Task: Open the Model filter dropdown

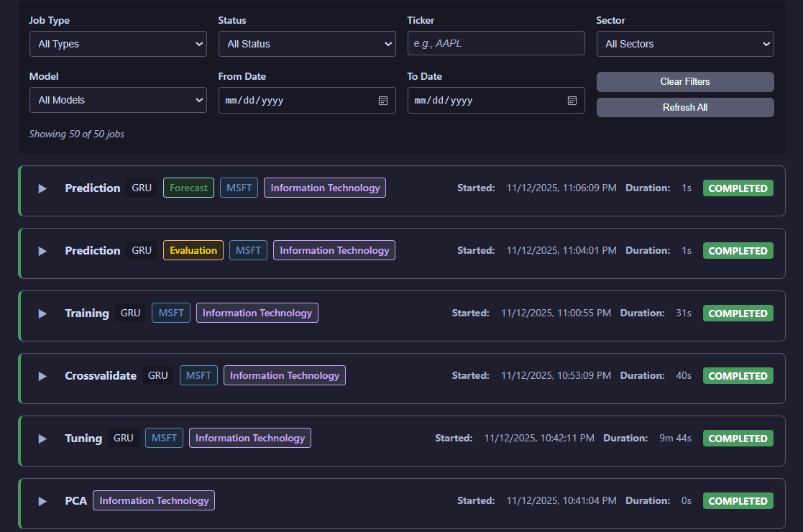Action: point(119,100)
